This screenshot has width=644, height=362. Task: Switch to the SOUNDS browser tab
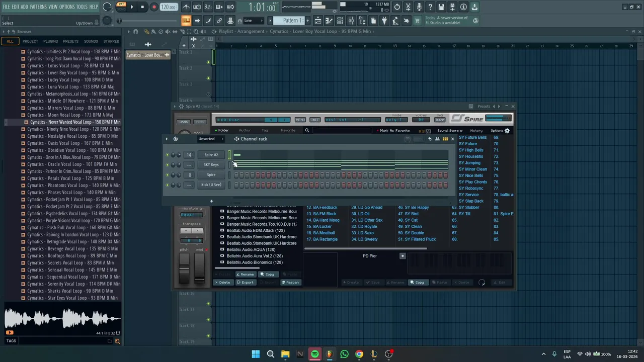coord(91,41)
